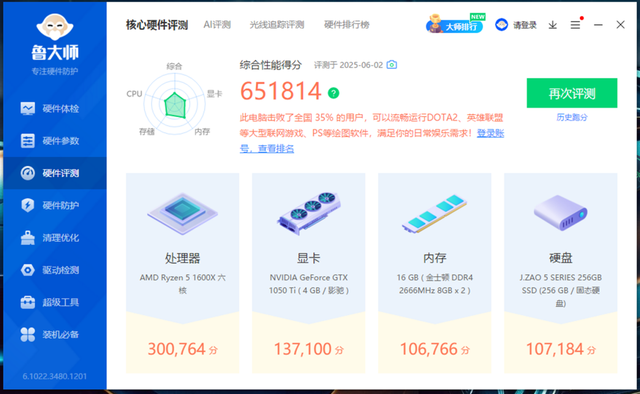Click memory score 106,766 分
Screen dimensions: 640x394
(435, 349)
